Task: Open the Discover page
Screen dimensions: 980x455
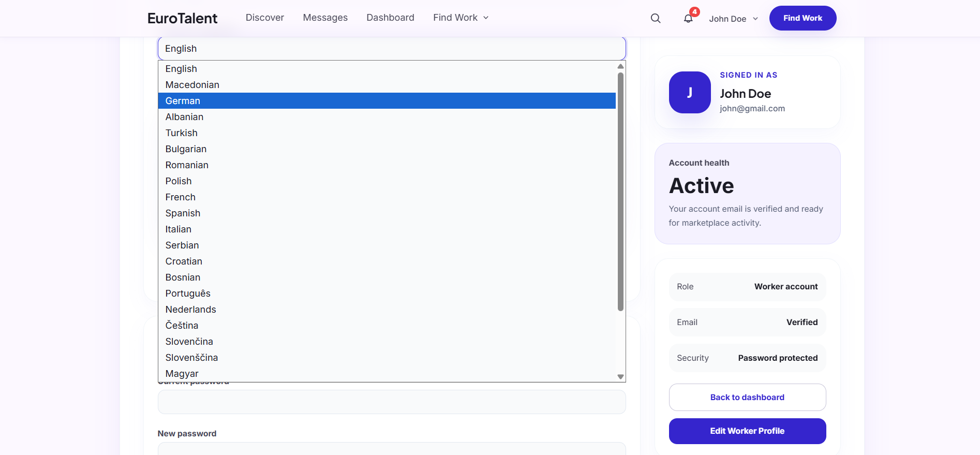Action: pos(265,18)
